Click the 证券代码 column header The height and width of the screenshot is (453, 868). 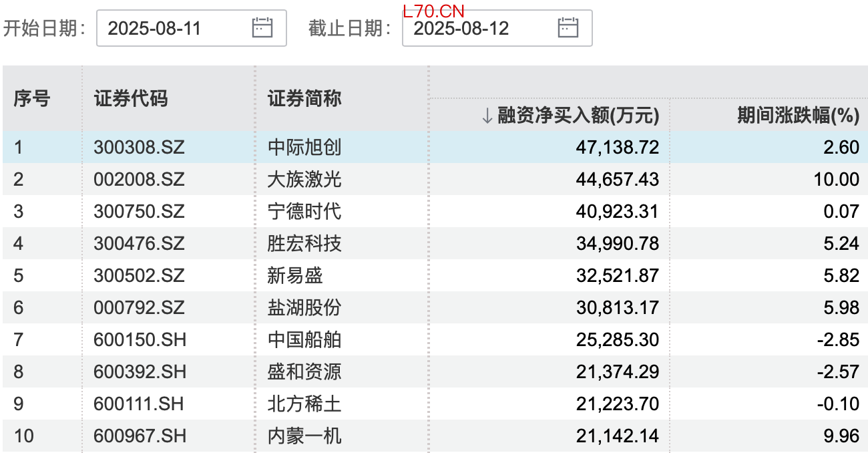[x=131, y=99]
